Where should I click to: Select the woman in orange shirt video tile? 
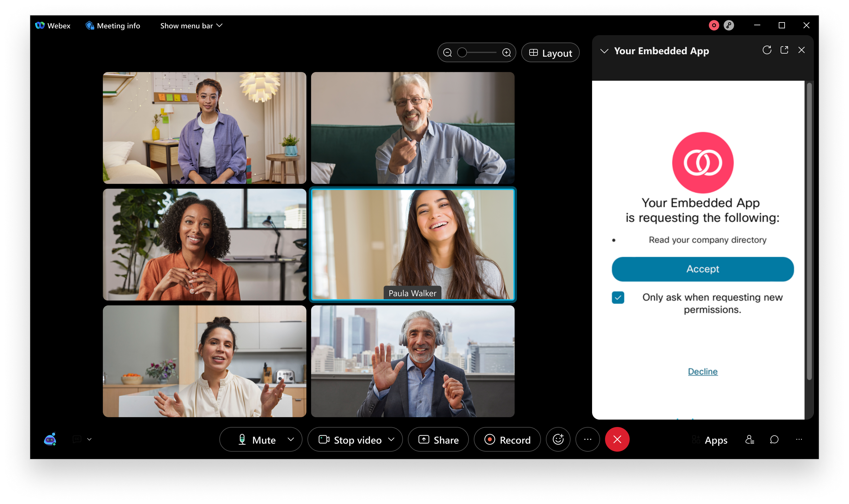pyautogui.click(x=205, y=245)
